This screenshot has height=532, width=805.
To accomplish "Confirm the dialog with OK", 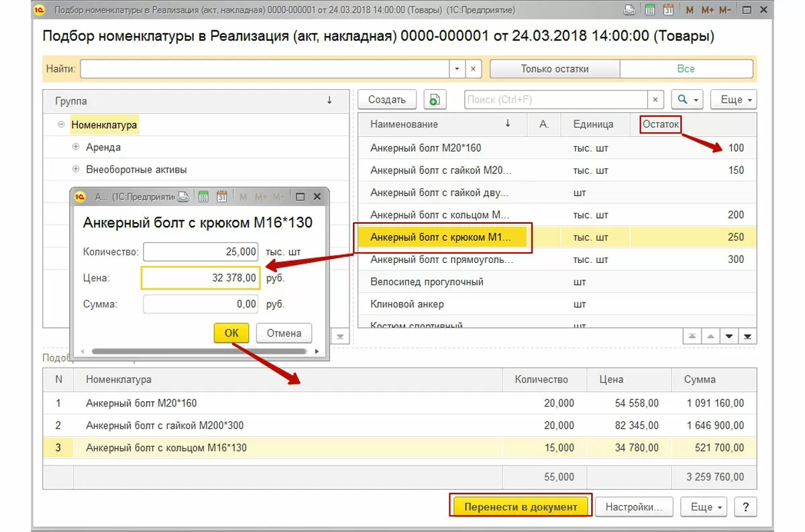I will tap(231, 333).
